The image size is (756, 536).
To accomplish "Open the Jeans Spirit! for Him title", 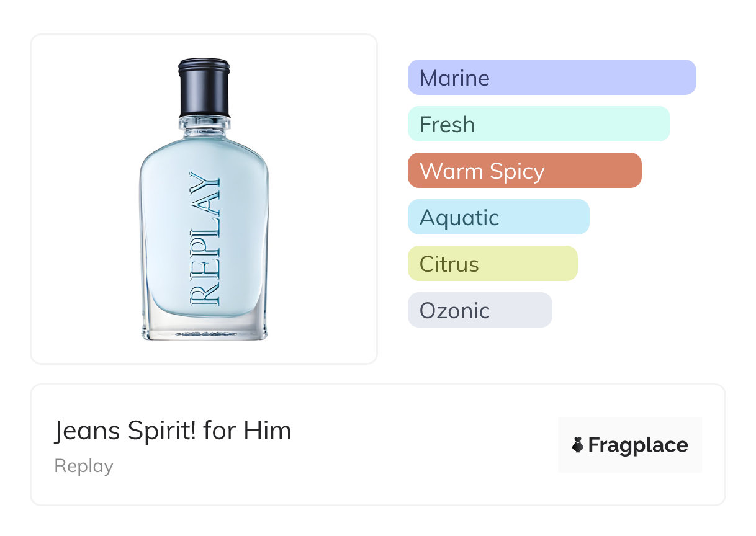I will point(173,431).
